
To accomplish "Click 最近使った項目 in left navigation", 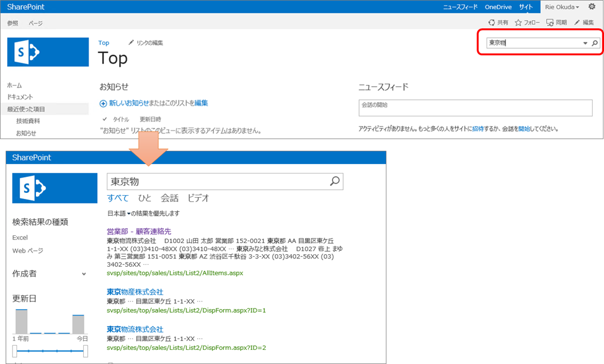I will tap(26, 109).
